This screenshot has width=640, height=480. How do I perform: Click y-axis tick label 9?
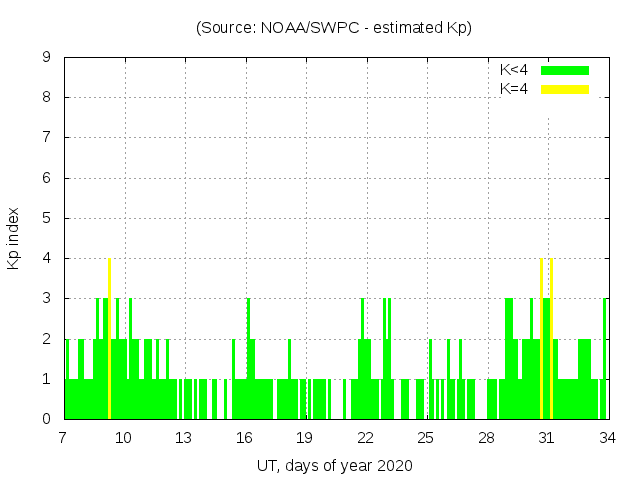pos(46,58)
